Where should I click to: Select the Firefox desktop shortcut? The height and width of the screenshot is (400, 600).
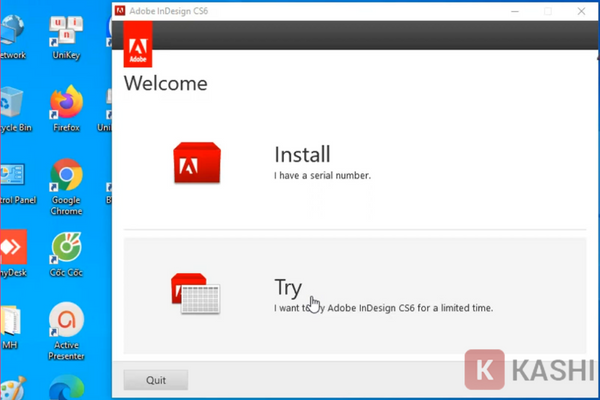(x=66, y=102)
